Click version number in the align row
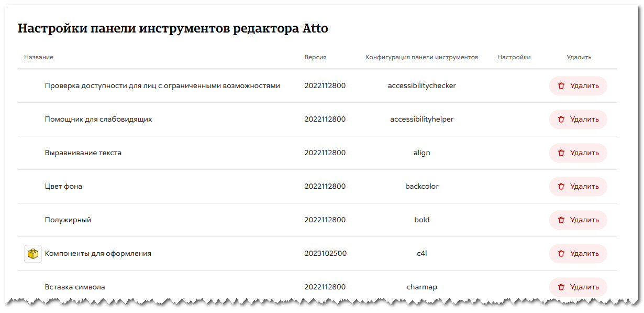Image resolution: width=644 pixels, height=313 pixels. click(x=325, y=153)
